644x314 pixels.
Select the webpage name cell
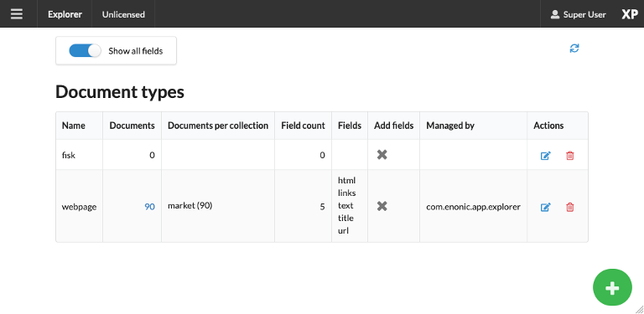pos(80,206)
